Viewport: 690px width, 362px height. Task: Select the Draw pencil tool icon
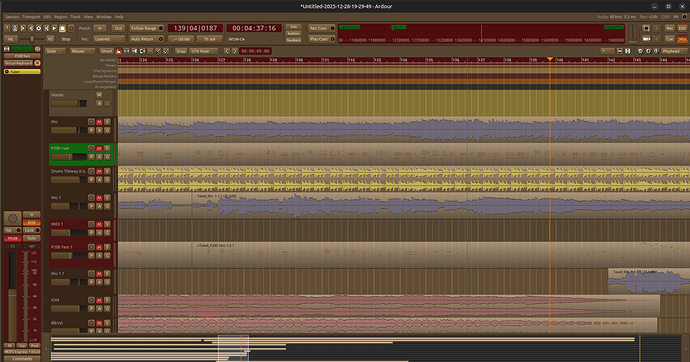[x=158, y=51]
